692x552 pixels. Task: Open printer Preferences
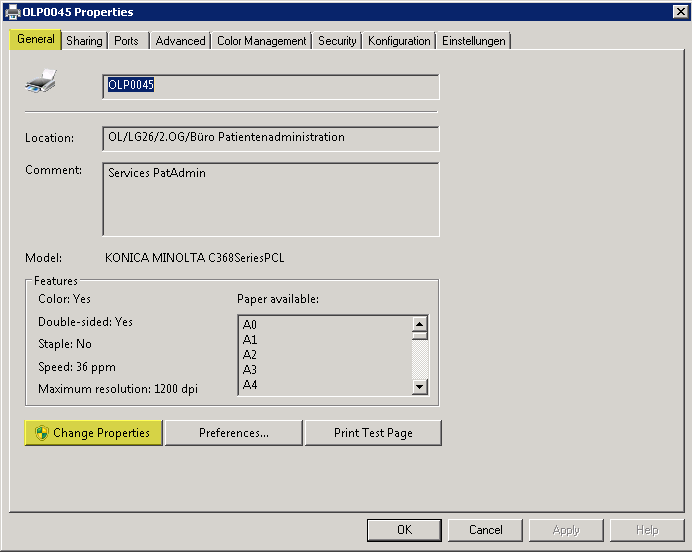click(233, 433)
